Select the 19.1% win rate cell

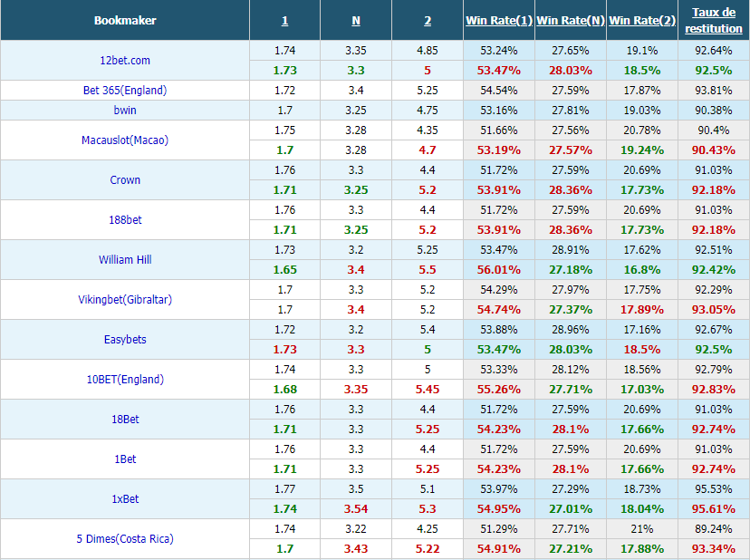click(x=642, y=50)
